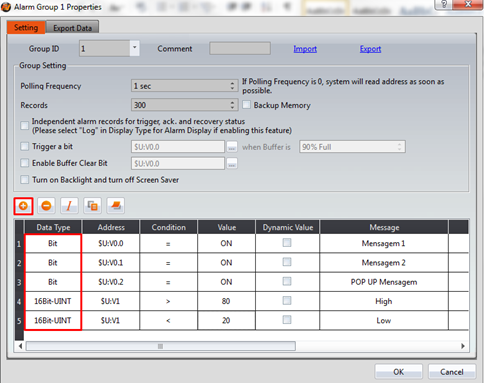This screenshot has width=484, height=383.
Task: Click the Import link
Action: coord(305,49)
